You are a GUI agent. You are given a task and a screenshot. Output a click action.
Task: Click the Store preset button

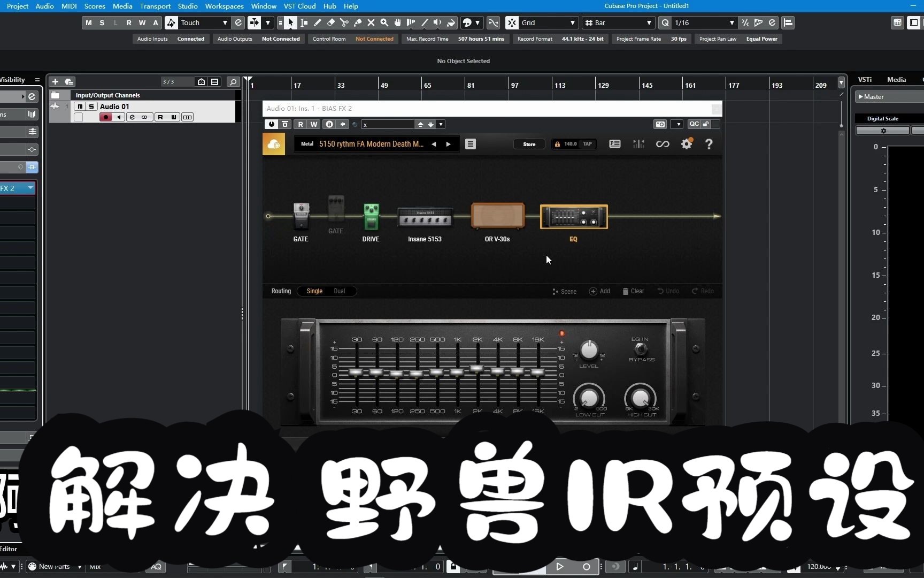(x=529, y=144)
